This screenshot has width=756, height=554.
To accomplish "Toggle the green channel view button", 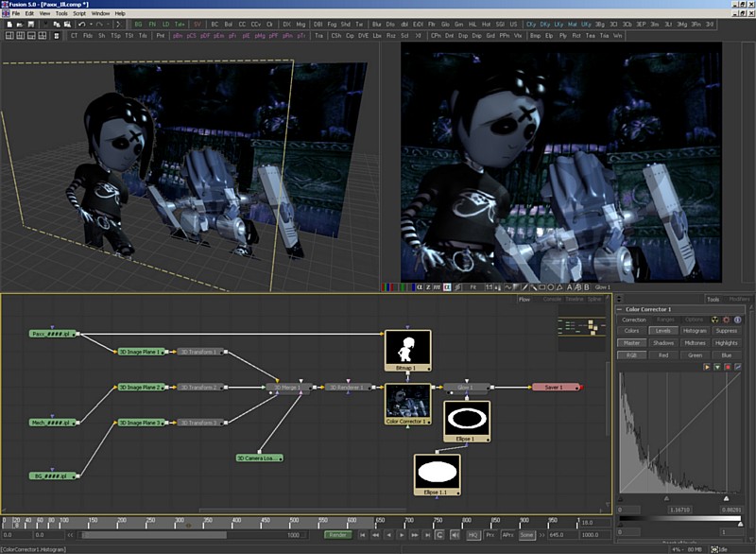I will (x=403, y=287).
